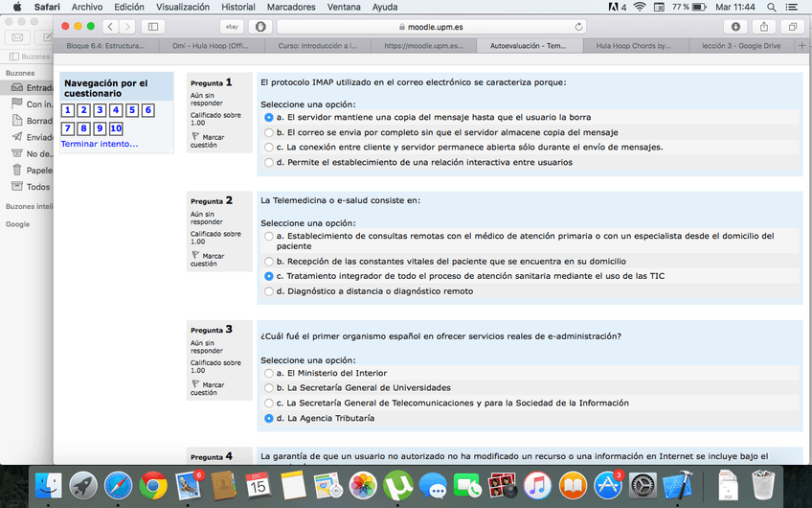The height and width of the screenshot is (508, 812).
Task: Go back with Safari's back arrow
Action: [x=110, y=27]
